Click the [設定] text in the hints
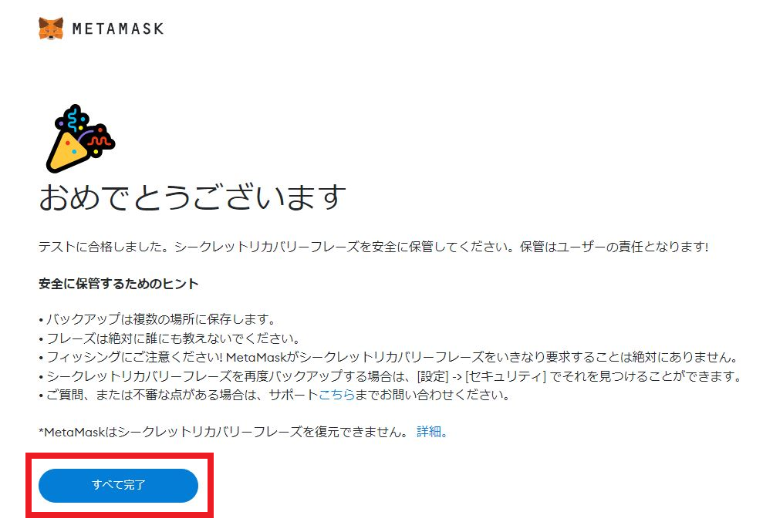 (433, 376)
